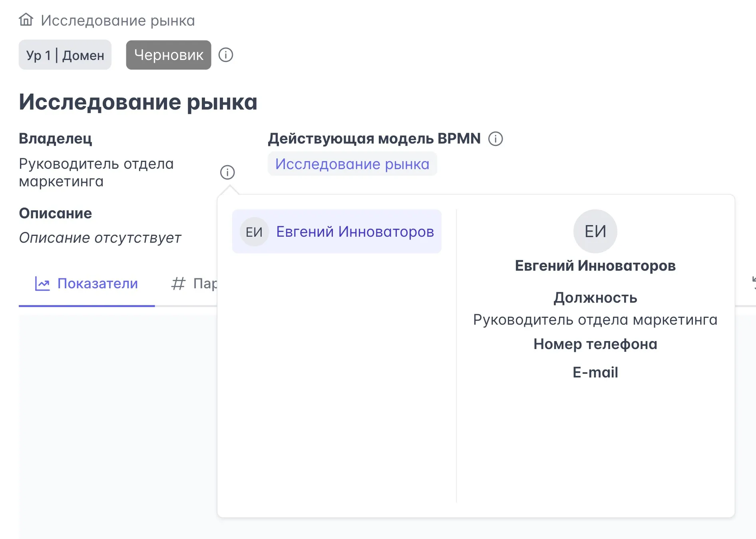Click Евгений Инноваторов name in profile card

[x=595, y=266]
